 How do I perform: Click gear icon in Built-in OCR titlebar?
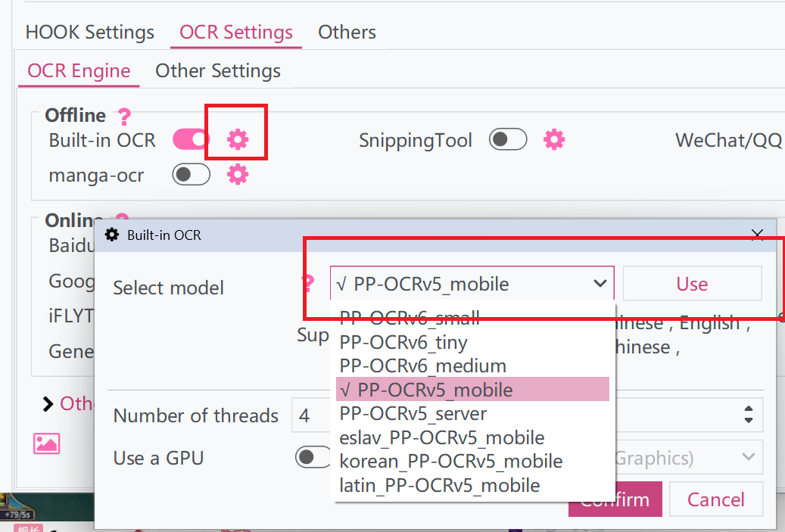click(111, 235)
